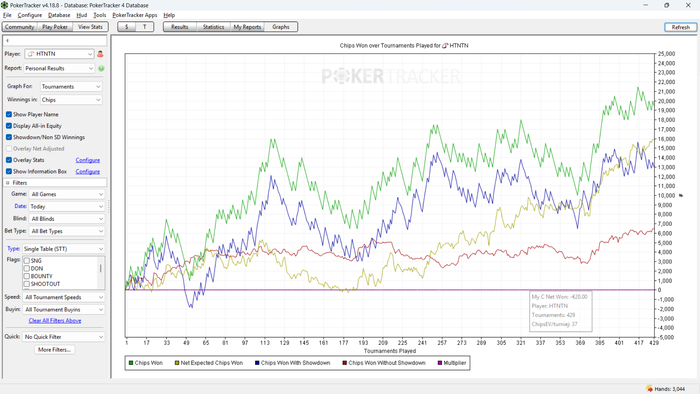This screenshot has height=394, width=700.
Task: Select the T tournaments mode button
Action: 145,27
